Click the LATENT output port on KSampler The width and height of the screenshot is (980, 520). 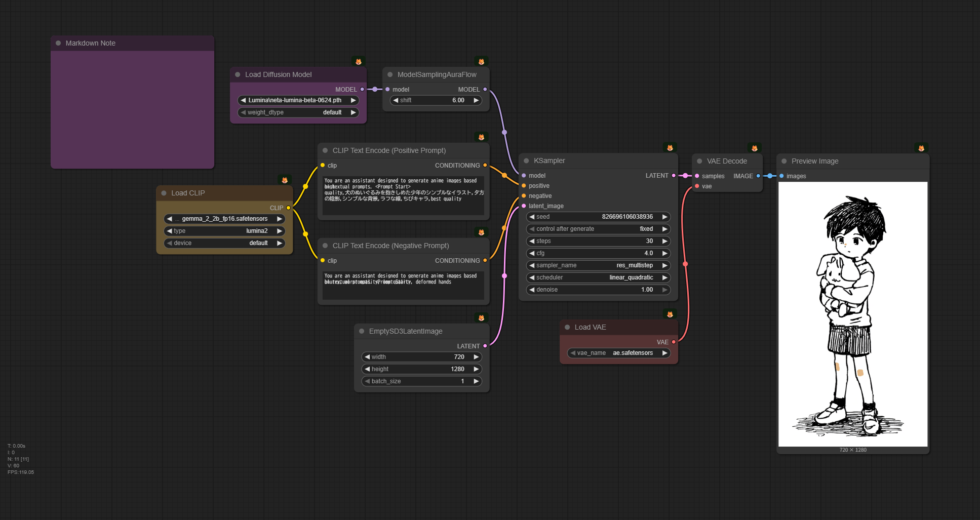click(x=674, y=176)
